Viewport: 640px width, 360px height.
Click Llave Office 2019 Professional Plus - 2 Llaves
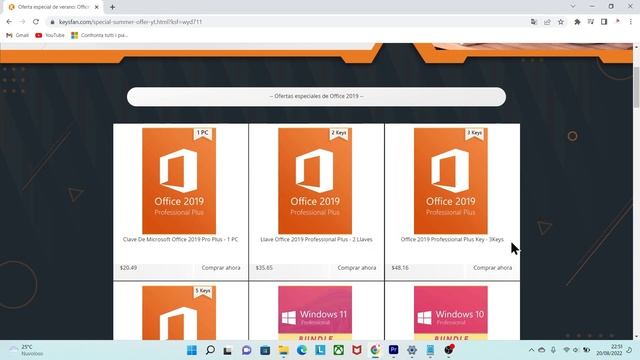[x=316, y=240]
